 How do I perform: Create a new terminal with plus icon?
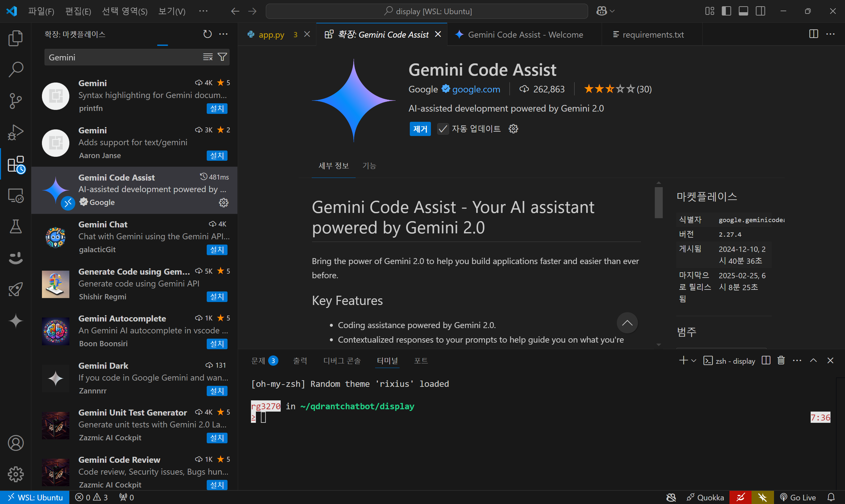coord(684,360)
